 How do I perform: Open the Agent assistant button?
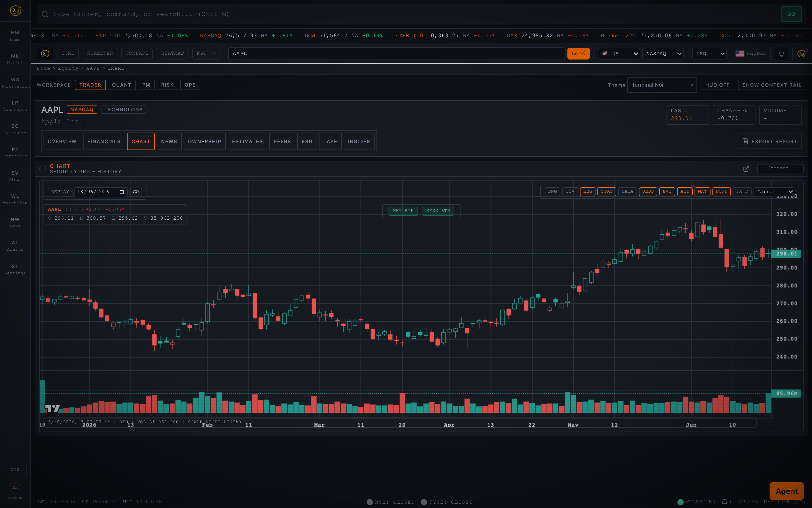[x=786, y=491]
